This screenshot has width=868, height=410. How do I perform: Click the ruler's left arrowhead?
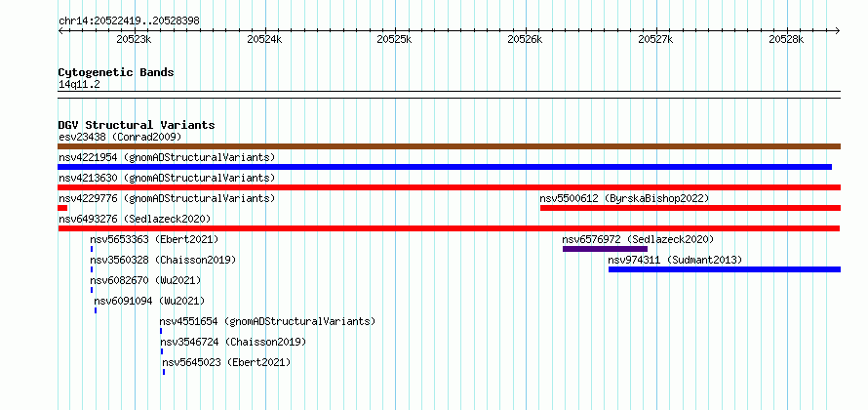click(60, 30)
